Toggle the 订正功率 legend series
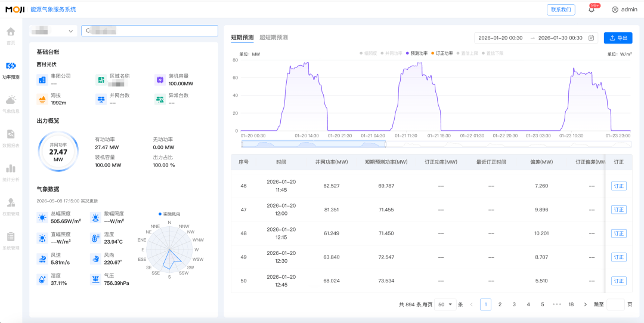This screenshot has height=323, width=644. point(442,54)
